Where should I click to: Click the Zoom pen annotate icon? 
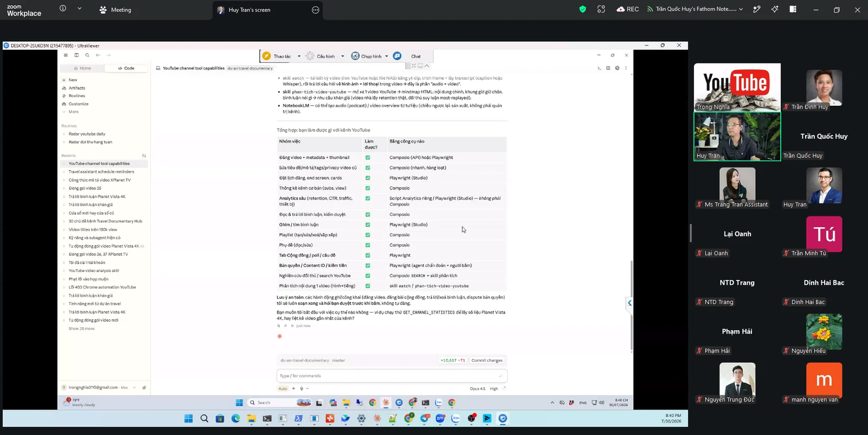tap(757, 9)
